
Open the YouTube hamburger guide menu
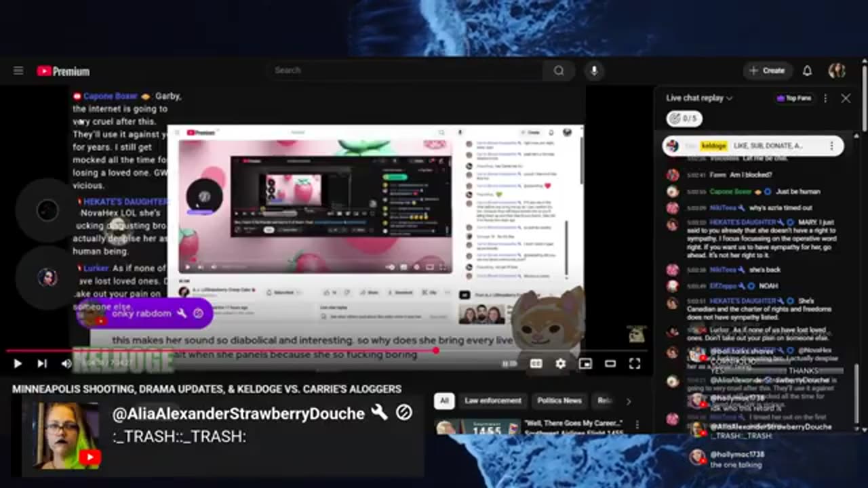(x=18, y=70)
